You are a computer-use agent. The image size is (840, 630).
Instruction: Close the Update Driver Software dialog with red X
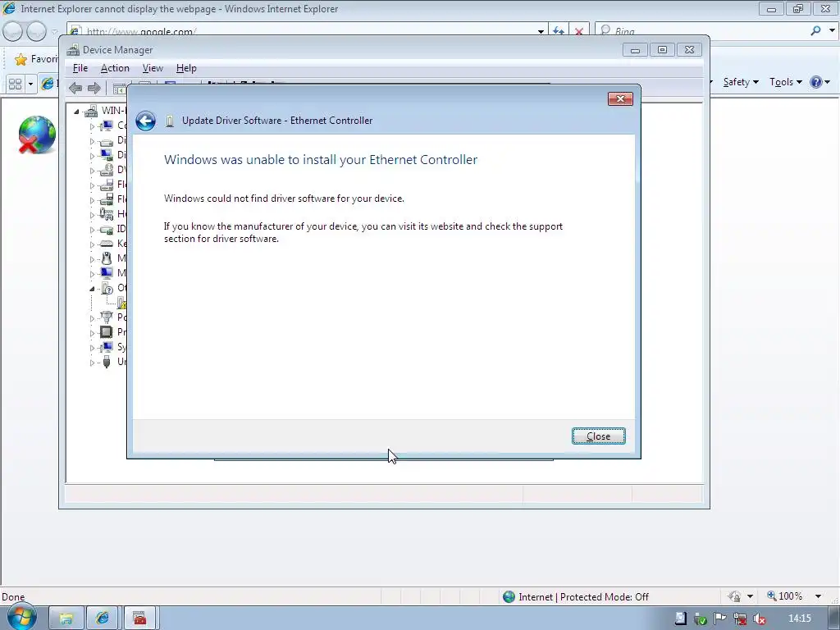pos(620,98)
